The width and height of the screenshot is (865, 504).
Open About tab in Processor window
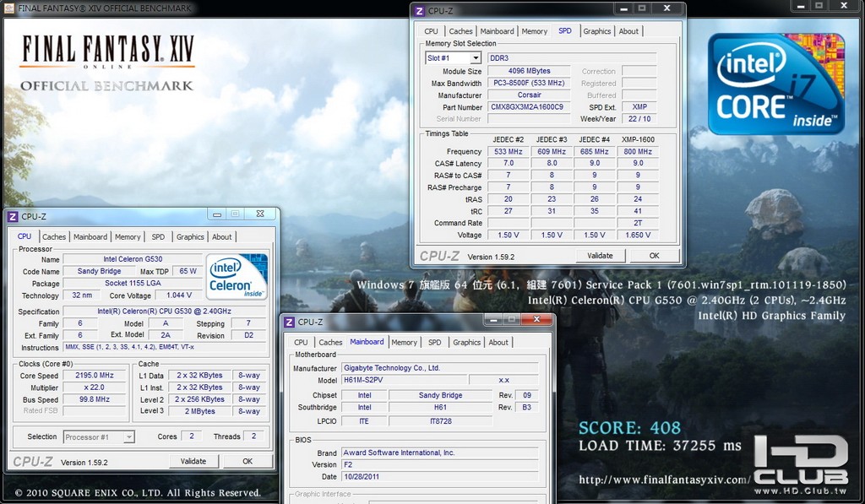222,237
